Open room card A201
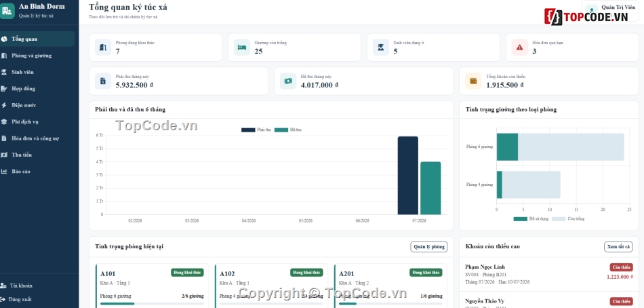This screenshot has height=308, width=644. point(390,286)
